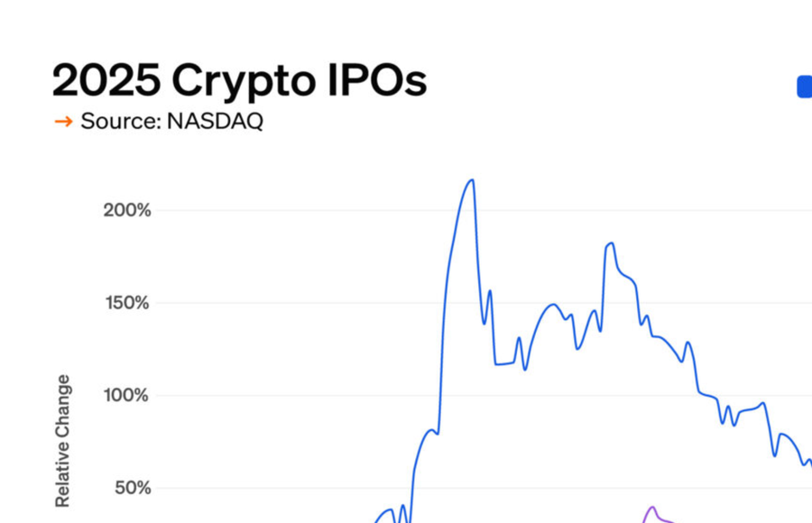Click 2025 in the chart title
This screenshot has height=523, width=812.
pos(105,81)
